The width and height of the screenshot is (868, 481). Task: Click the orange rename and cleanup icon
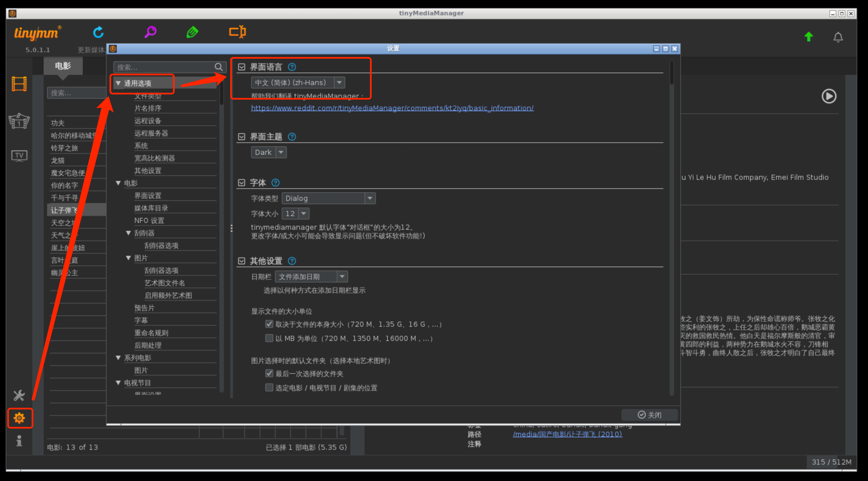[x=237, y=32]
